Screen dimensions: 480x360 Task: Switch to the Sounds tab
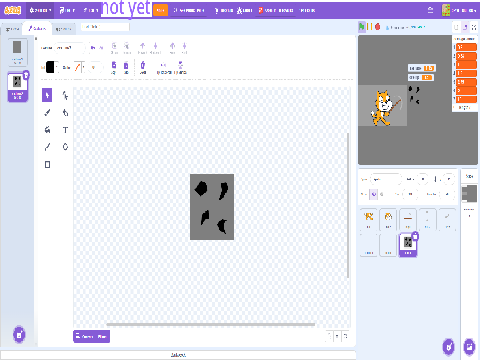pyautogui.click(x=63, y=29)
